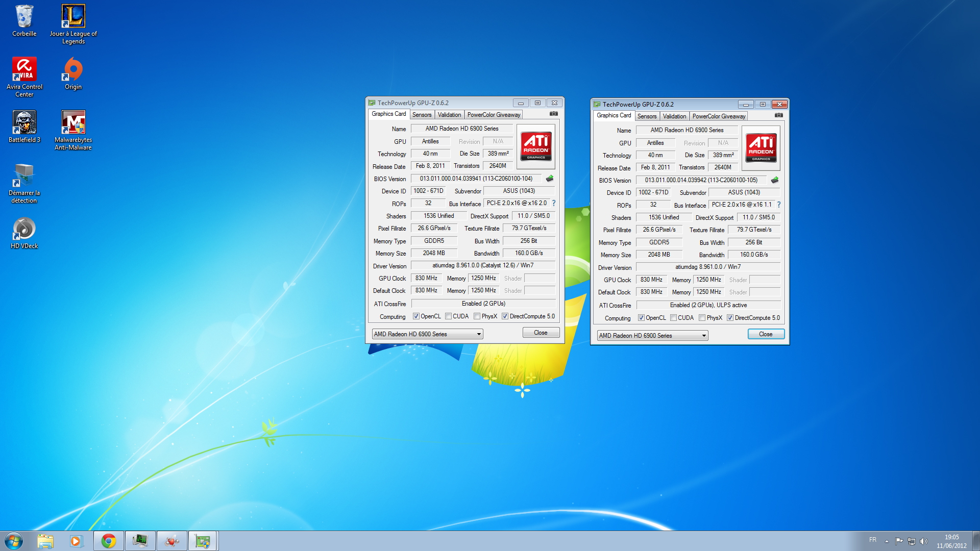Select the Avira Control Center icon
This screenshot has width=980, height=551.
24,77
